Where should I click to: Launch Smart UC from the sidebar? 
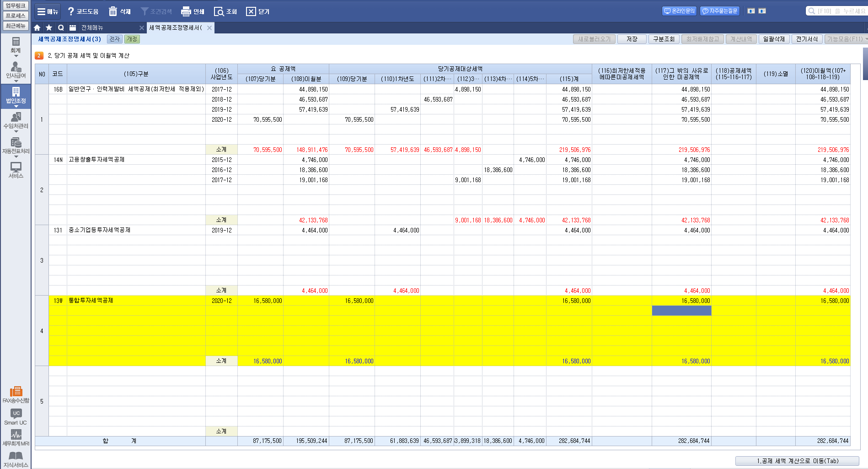(x=16, y=417)
